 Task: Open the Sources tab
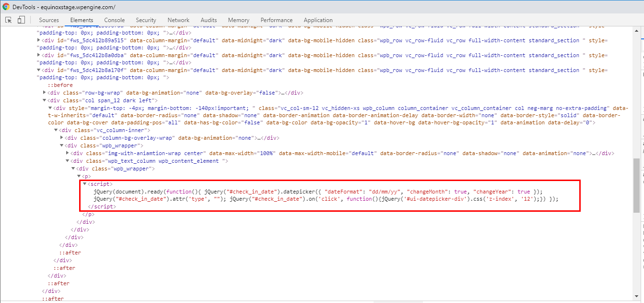coord(49,20)
